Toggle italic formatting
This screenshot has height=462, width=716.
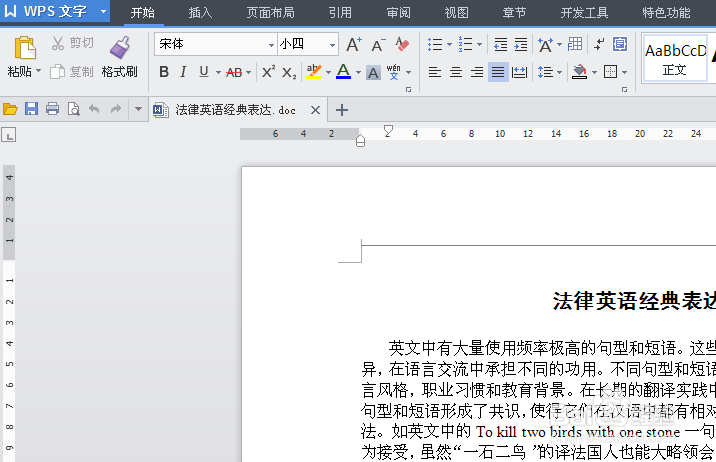(183, 72)
